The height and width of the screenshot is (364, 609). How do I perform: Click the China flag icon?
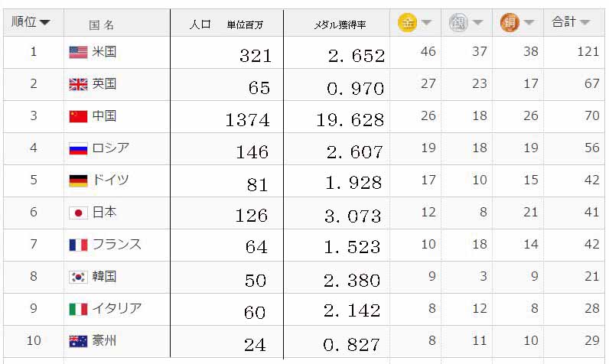(78, 116)
